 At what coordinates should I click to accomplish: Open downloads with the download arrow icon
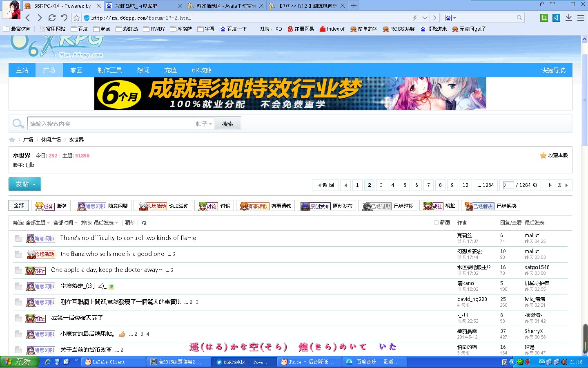coord(568,18)
